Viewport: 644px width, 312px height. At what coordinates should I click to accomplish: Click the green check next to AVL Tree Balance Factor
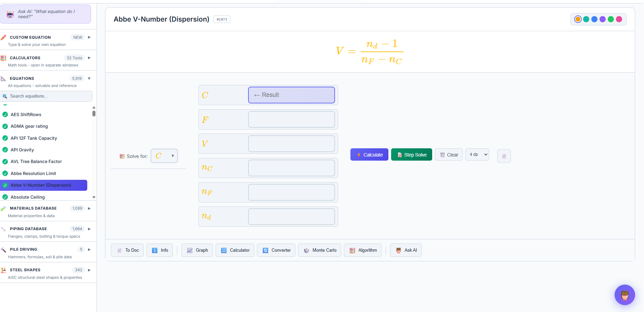(5, 162)
